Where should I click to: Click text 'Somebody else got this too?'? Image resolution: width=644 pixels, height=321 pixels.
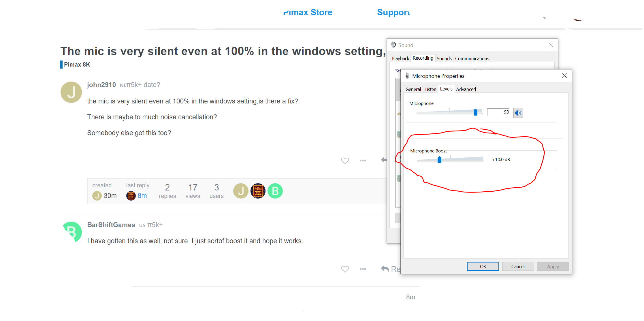[x=129, y=133]
